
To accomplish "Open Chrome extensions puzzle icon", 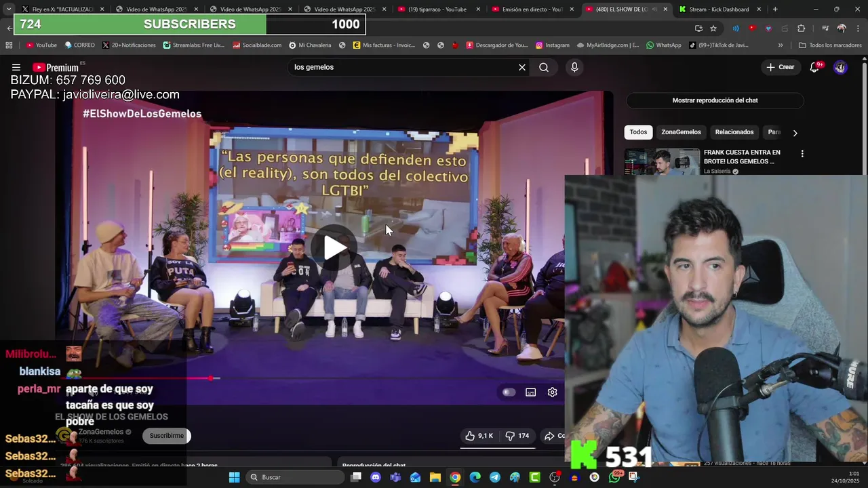I will (x=801, y=28).
